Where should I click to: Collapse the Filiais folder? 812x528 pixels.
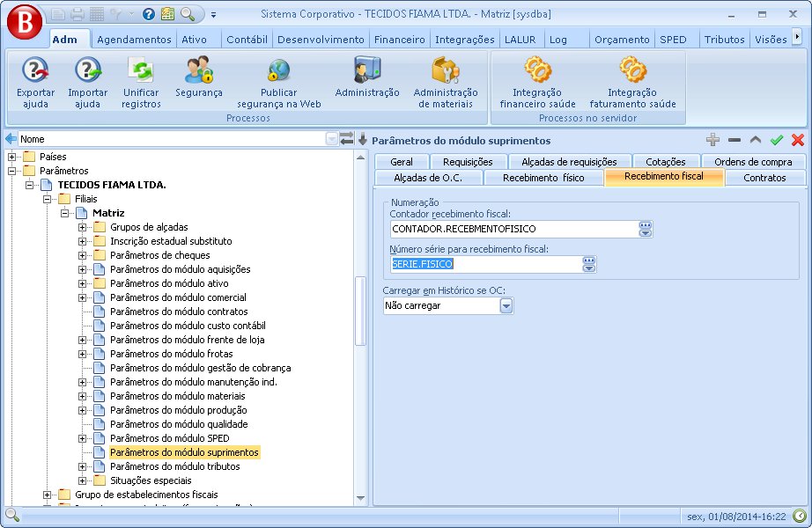(48, 199)
